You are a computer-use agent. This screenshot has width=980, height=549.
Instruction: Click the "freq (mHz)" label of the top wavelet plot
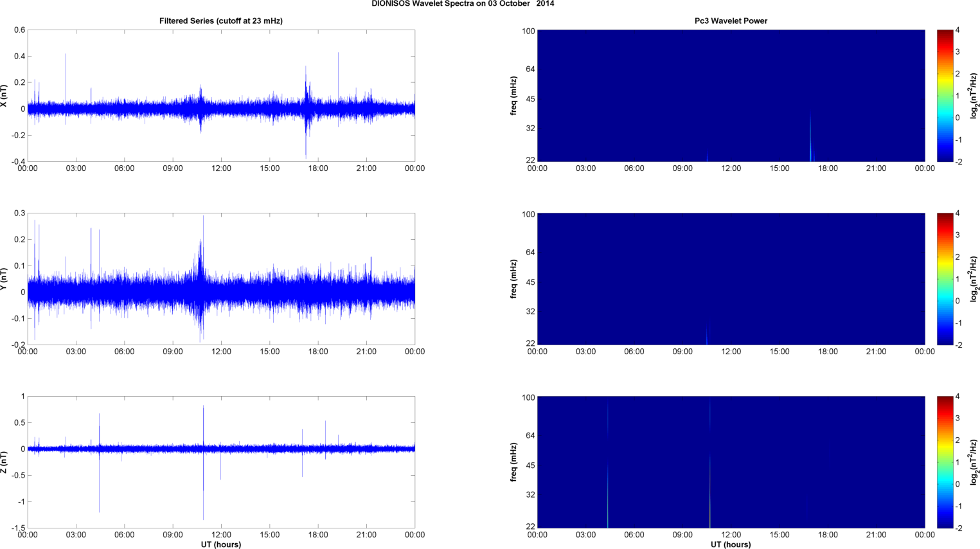click(514, 96)
